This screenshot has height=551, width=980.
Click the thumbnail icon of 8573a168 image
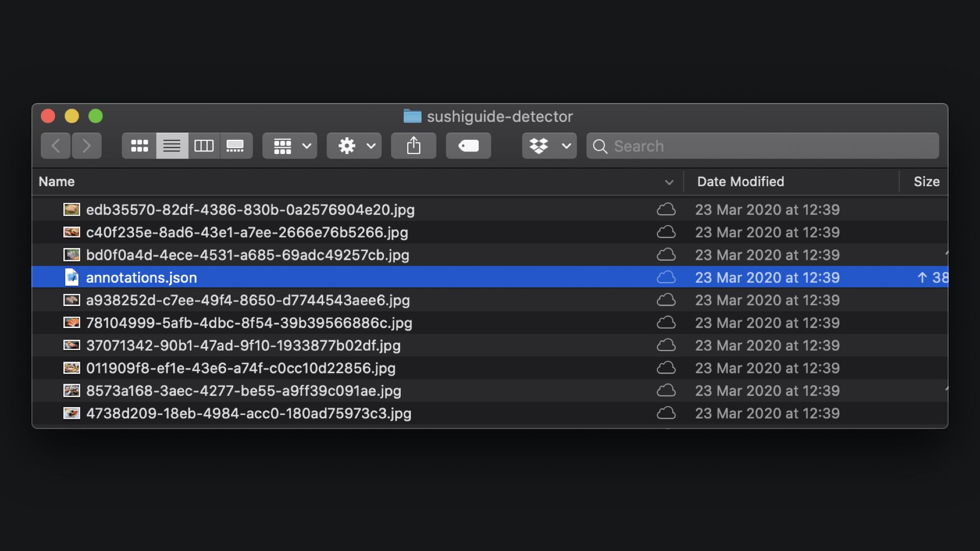point(71,390)
